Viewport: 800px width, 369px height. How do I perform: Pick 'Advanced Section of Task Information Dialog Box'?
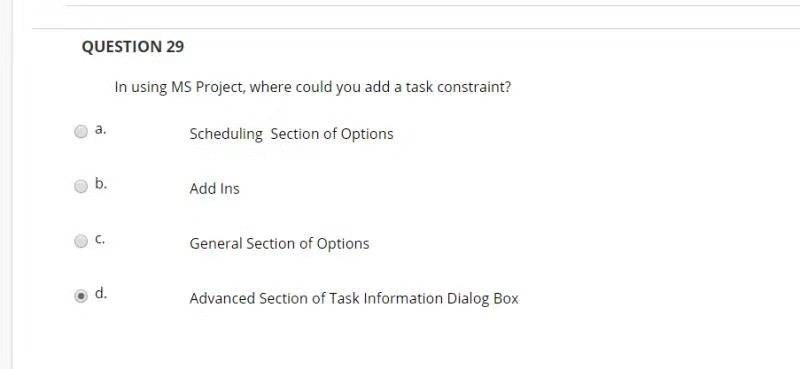tap(354, 298)
